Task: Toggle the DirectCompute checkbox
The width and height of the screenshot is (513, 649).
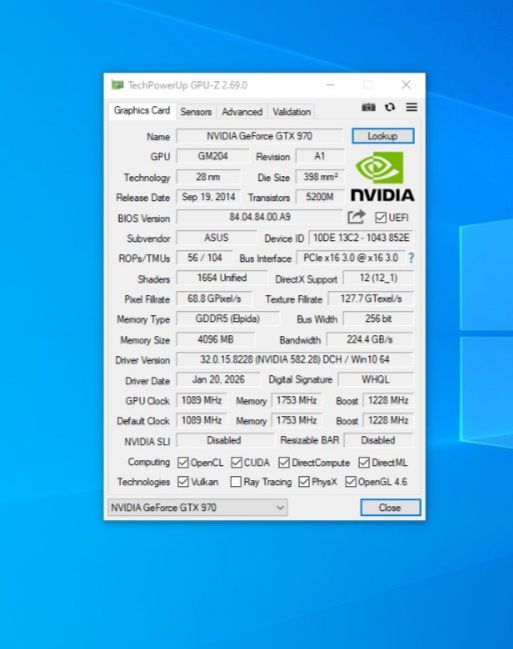Action: (284, 463)
